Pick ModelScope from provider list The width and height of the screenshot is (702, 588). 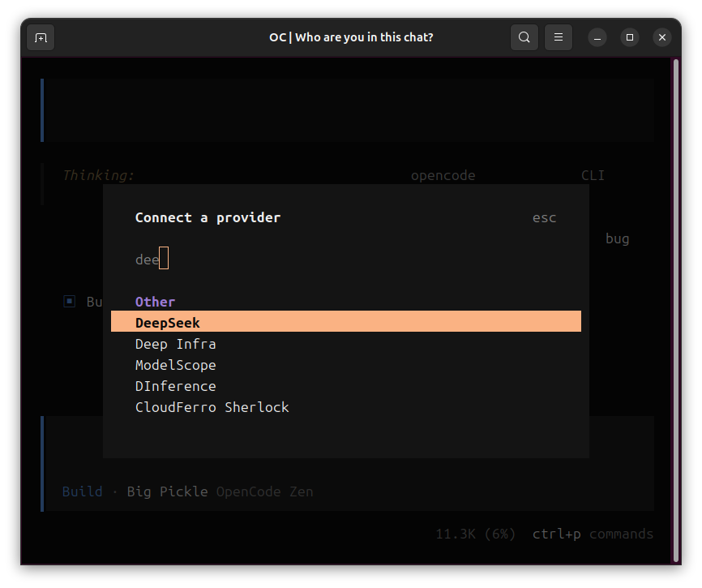tap(346, 365)
